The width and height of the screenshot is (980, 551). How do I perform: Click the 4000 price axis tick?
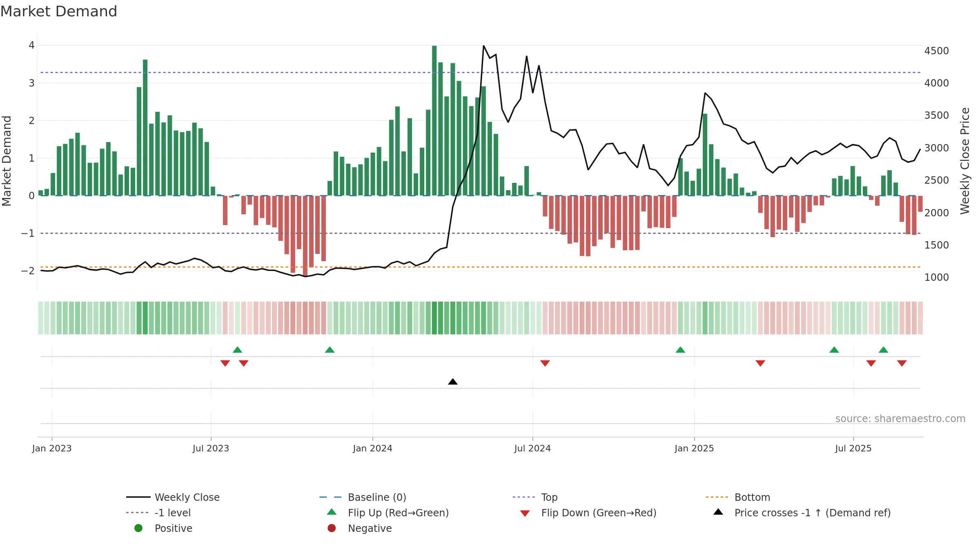(937, 83)
